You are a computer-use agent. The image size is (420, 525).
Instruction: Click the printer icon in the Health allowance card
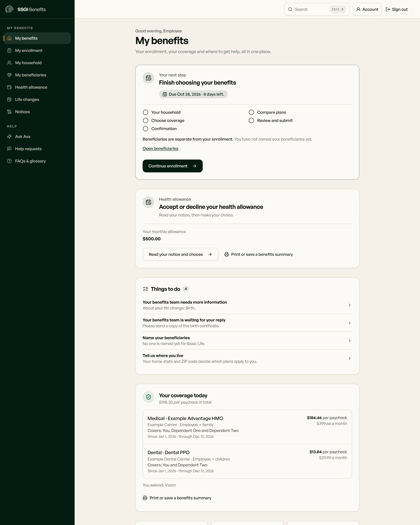[x=226, y=254]
